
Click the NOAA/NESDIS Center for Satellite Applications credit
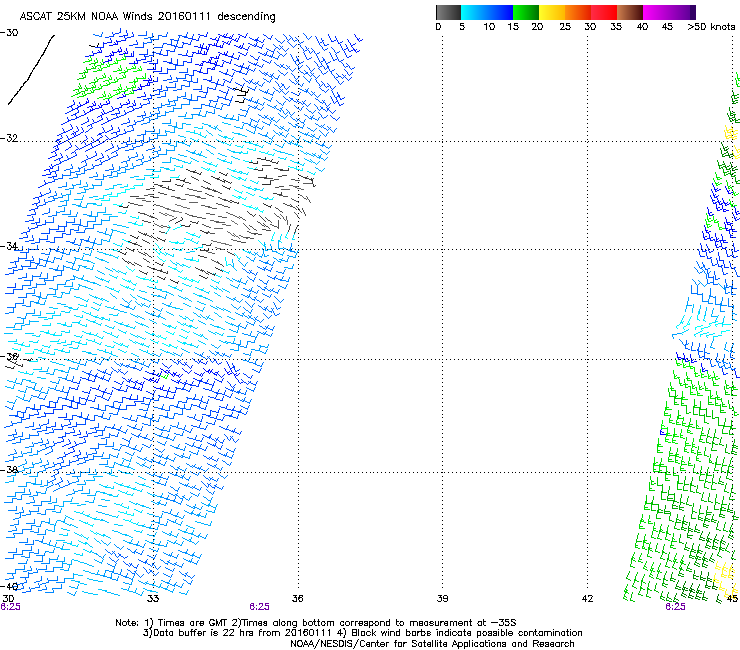pyautogui.click(x=432, y=644)
